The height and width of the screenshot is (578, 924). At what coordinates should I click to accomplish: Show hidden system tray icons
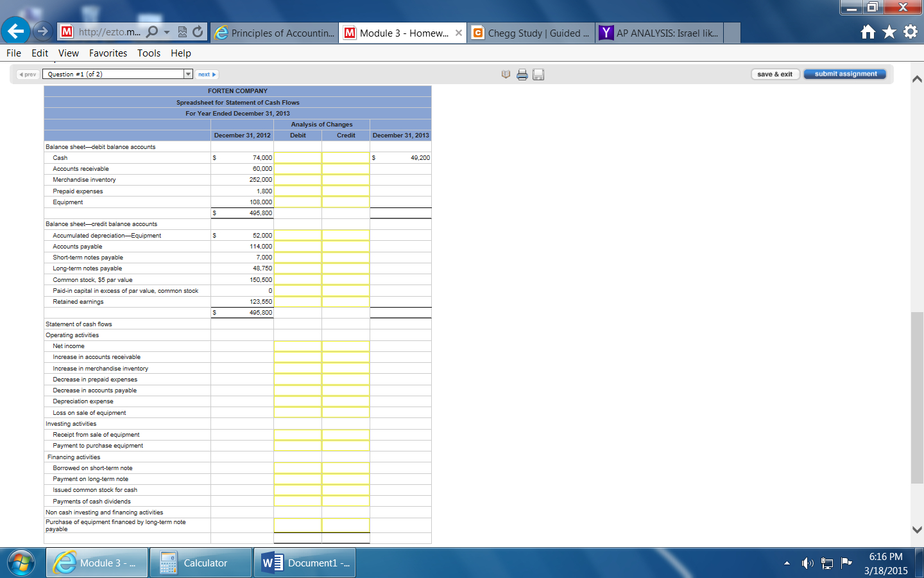(x=787, y=563)
